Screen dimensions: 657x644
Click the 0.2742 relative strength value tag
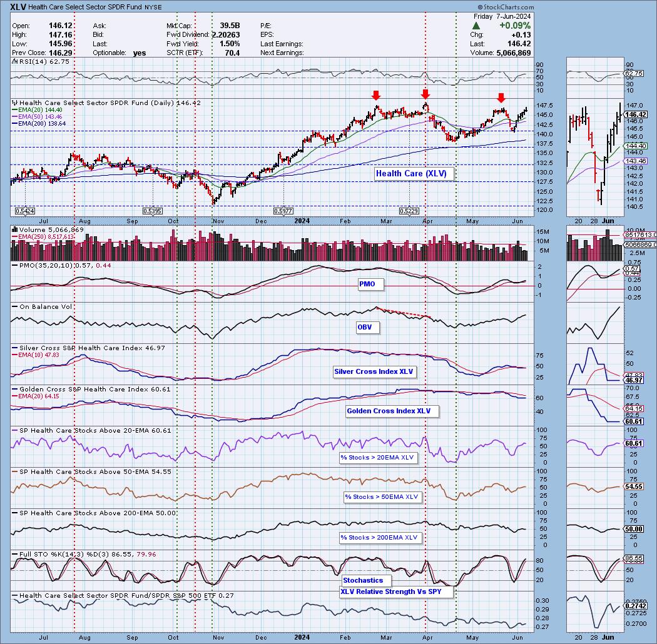click(x=636, y=606)
